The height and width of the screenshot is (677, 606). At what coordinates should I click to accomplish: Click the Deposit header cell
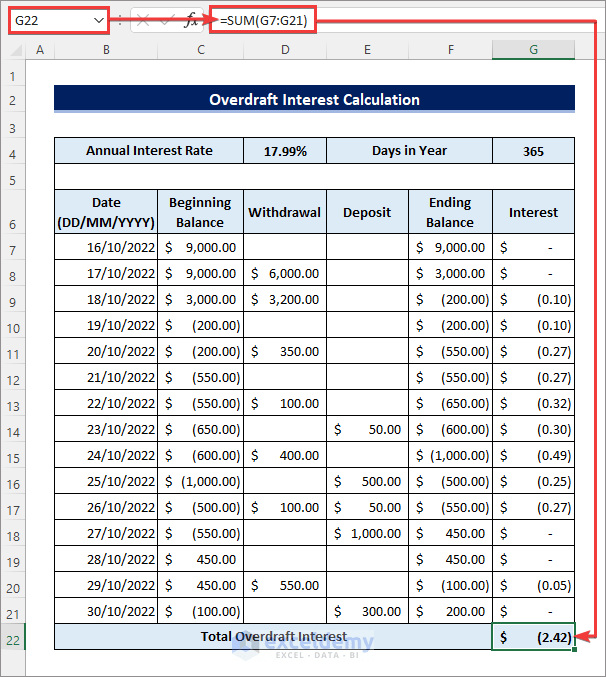[x=367, y=212]
